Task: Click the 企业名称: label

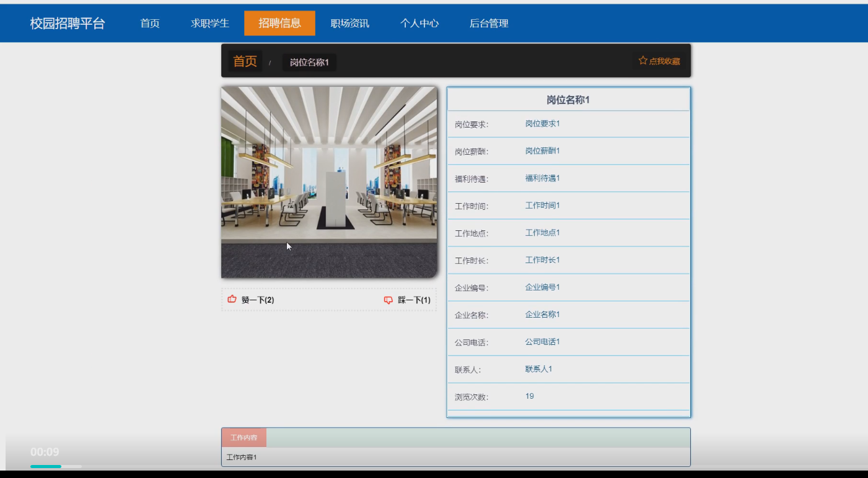Action: [471, 315]
